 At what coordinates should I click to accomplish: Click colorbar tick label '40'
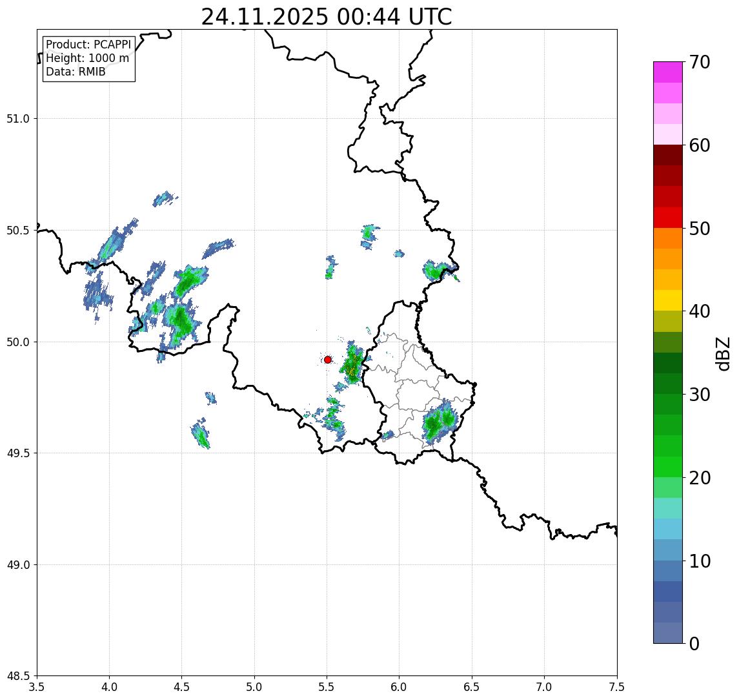click(x=700, y=311)
